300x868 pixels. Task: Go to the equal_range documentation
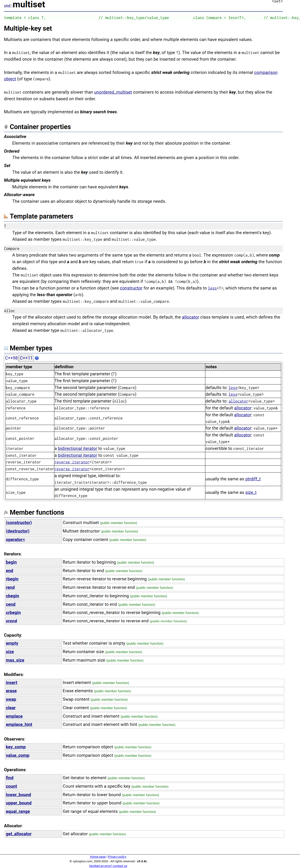click(x=18, y=811)
